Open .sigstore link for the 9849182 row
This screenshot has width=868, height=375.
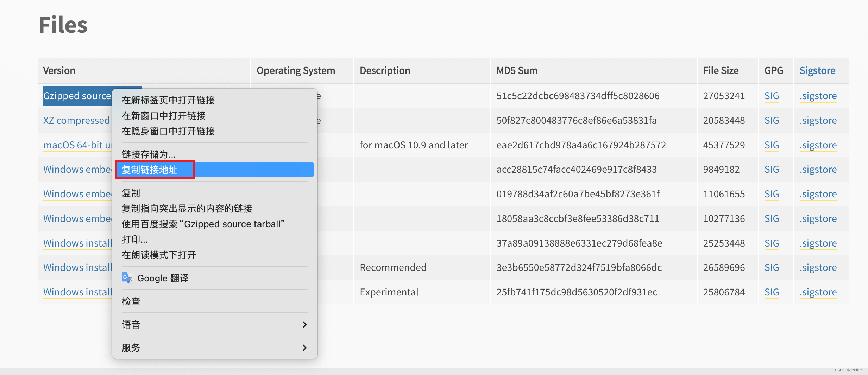(x=818, y=169)
